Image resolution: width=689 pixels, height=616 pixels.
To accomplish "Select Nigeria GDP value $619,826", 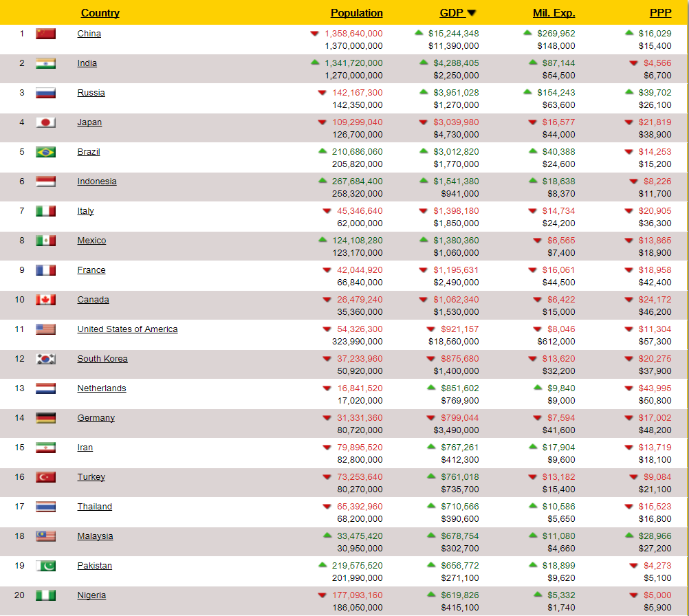I will pos(460,595).
